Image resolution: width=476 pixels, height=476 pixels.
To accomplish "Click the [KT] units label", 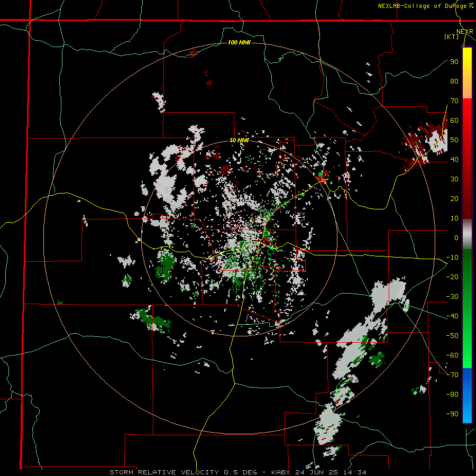I will (x=451, y=36).
